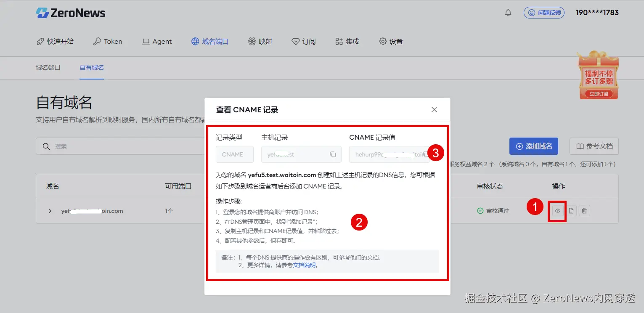
Task: Click the 可用端口 column header
Action: (x=178, y=186)
